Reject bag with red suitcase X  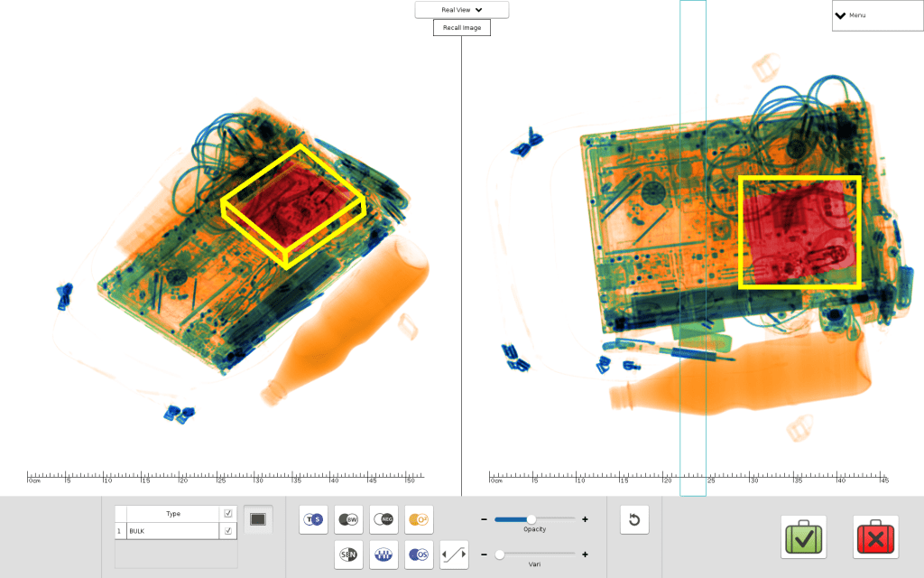pyautogui.click(x=875, y=537)
